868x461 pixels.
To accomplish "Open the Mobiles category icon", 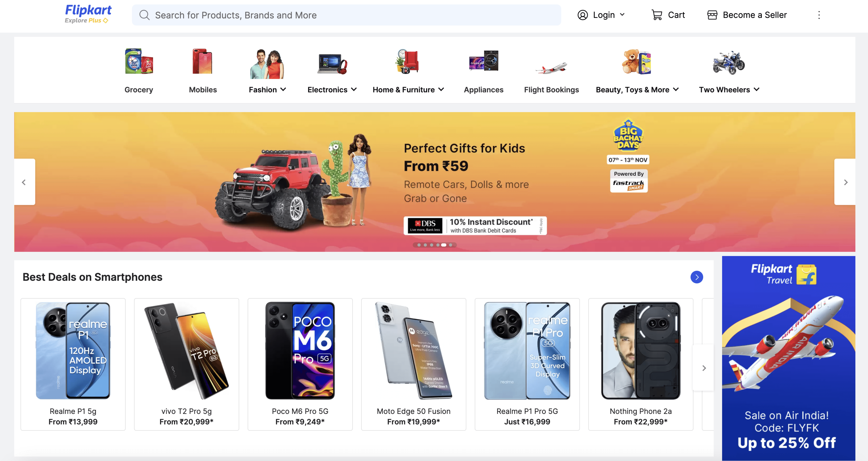I will click(x=203, y=61).
